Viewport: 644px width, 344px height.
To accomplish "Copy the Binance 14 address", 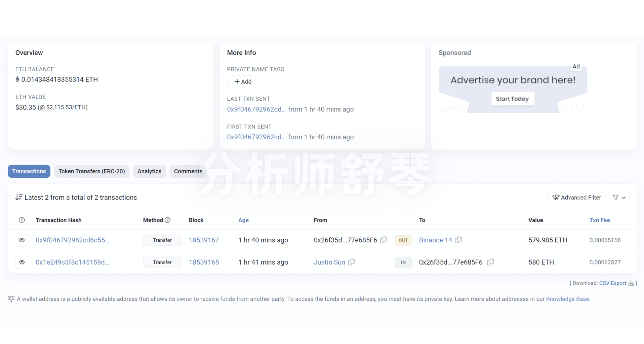I will [458, 240].
